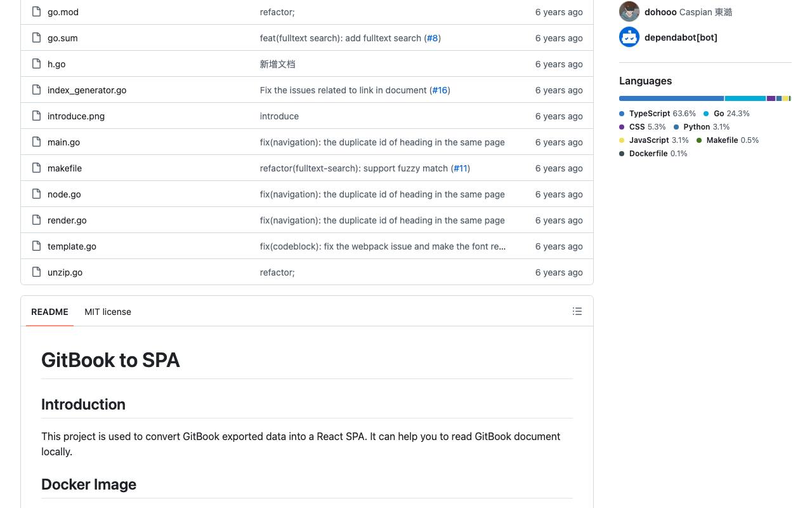Open main.go's duplicate id commit message

click(x=383, y=142)
